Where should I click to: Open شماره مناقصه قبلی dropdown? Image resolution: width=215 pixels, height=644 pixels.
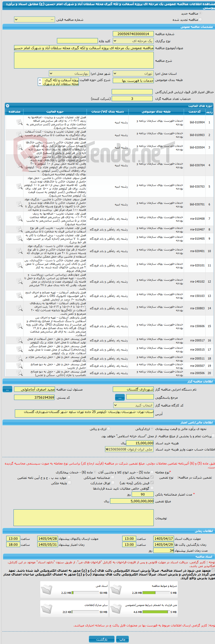[34, 20]
